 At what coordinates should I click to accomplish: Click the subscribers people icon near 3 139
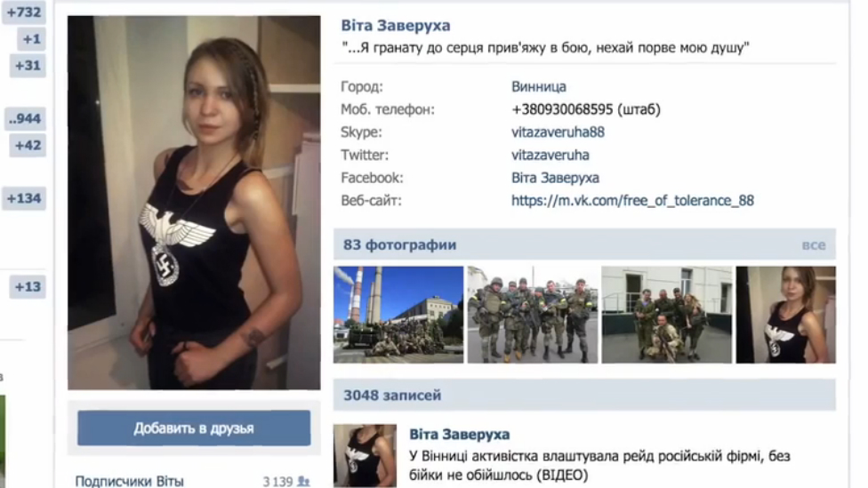[303, 482]
